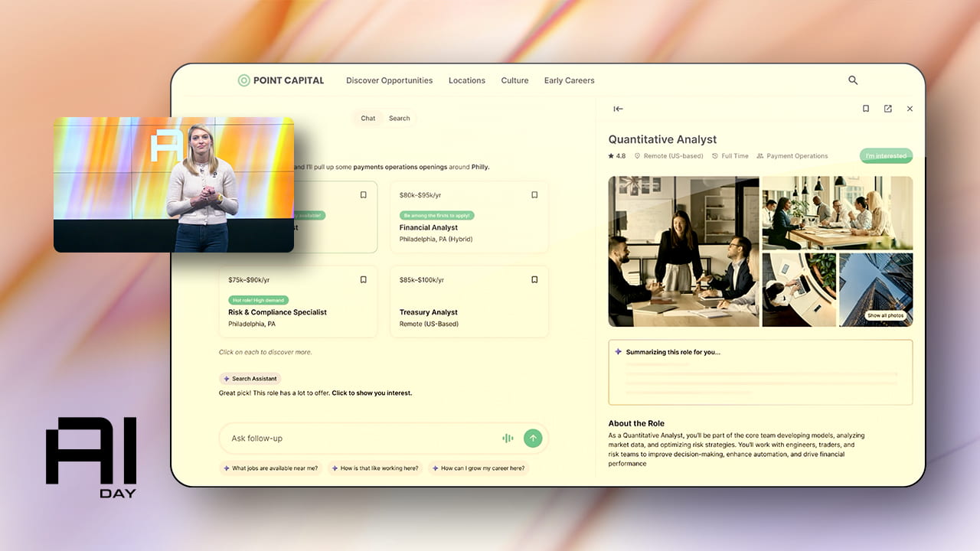
Task: Close the Quantitative Analyst detail pane
Action: pos(910,109)
